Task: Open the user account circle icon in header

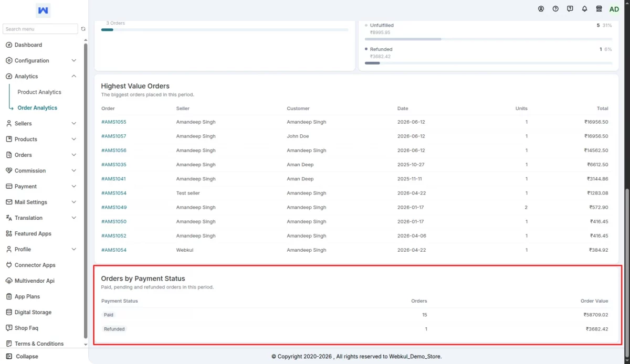Action: click(541, 9)
